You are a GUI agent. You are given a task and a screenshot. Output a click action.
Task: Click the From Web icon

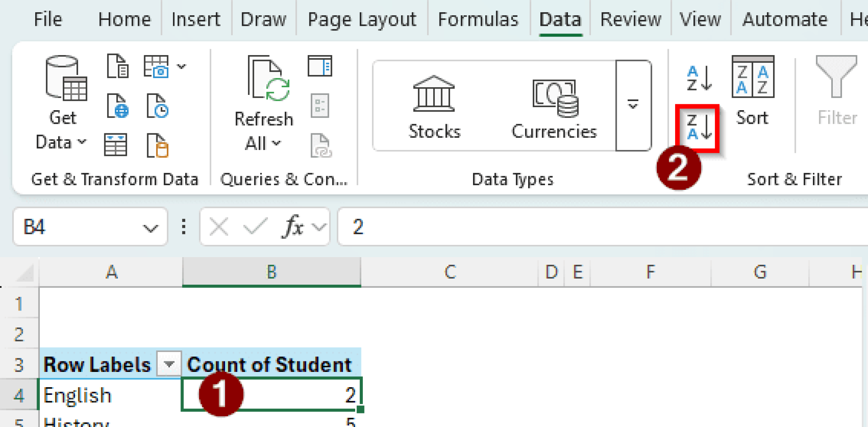point(117,106)
